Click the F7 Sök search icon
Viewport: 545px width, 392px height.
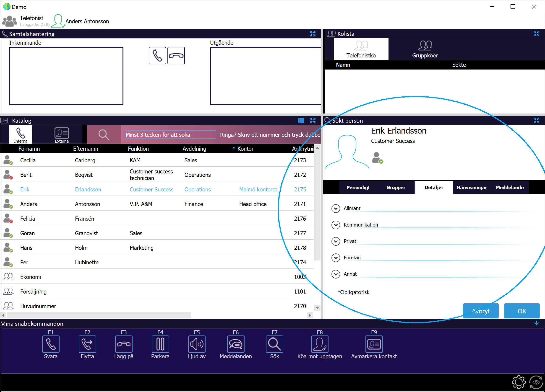pyautogui.click(x=275, y=344)
